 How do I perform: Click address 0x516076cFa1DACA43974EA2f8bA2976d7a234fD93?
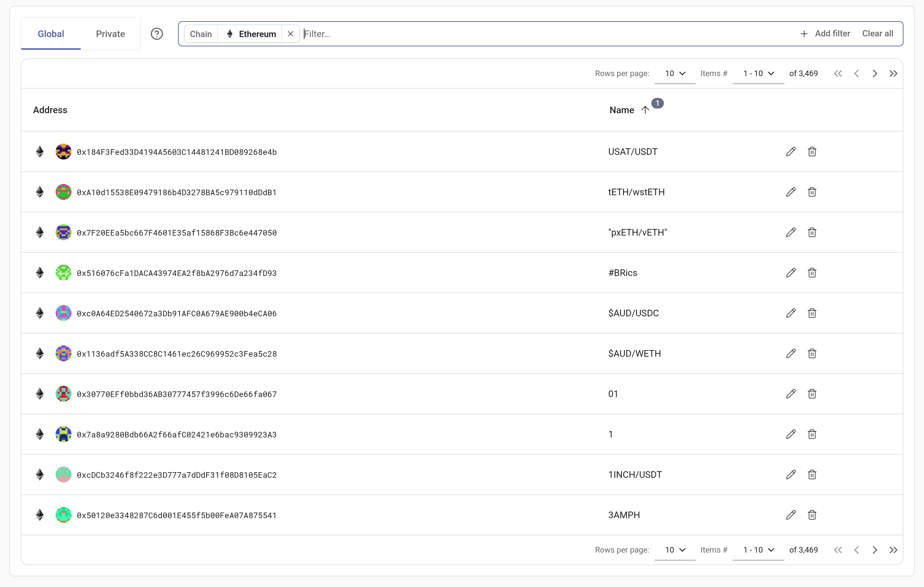click(x=176, y=273)
